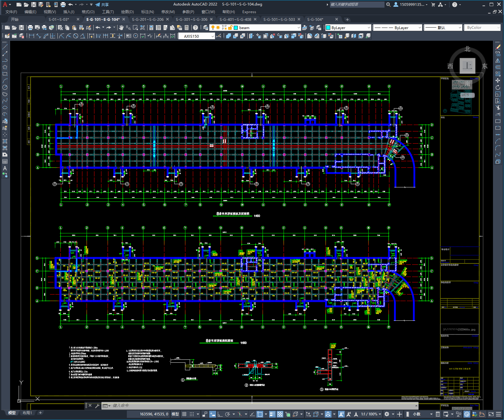This screenshot has width=504, height=420.
Task: Click the Diameter dimension tool
Action: point(76,36)
